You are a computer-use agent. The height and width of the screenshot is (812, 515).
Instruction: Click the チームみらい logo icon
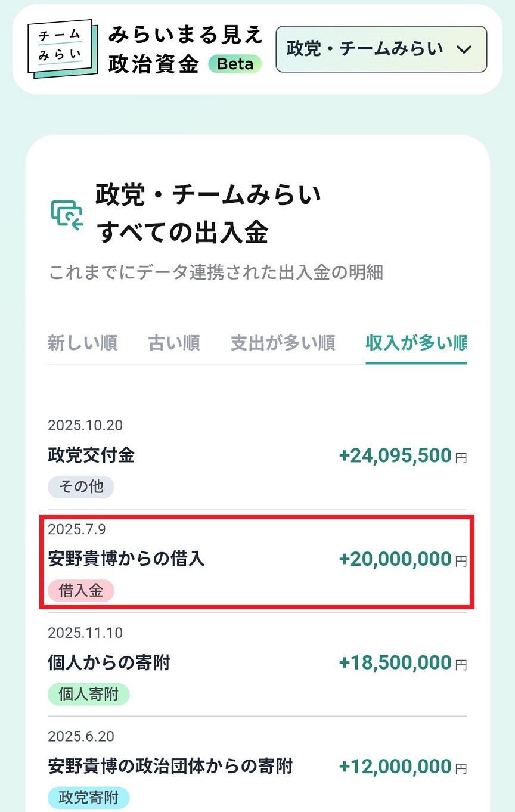click(x=63, y=49)
